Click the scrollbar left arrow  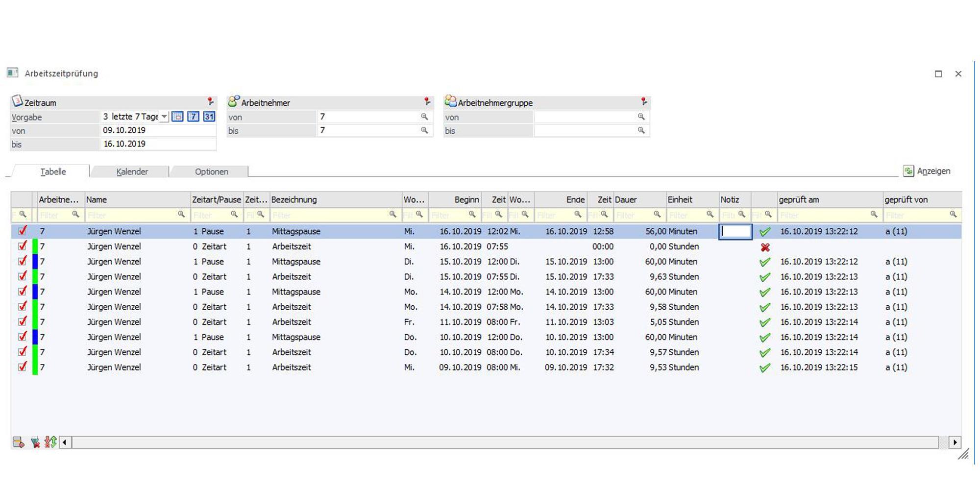point(64,442)
